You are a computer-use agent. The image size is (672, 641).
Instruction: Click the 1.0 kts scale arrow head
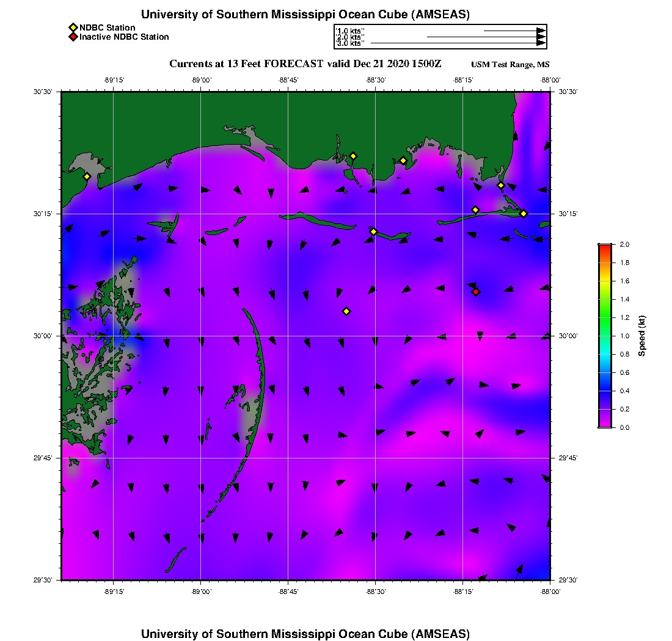(541, 31)
